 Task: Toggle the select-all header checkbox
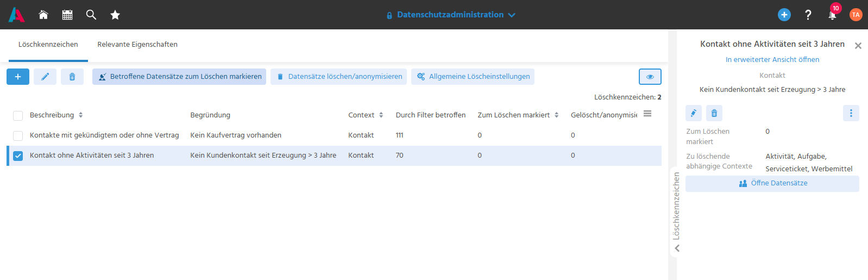18,115
